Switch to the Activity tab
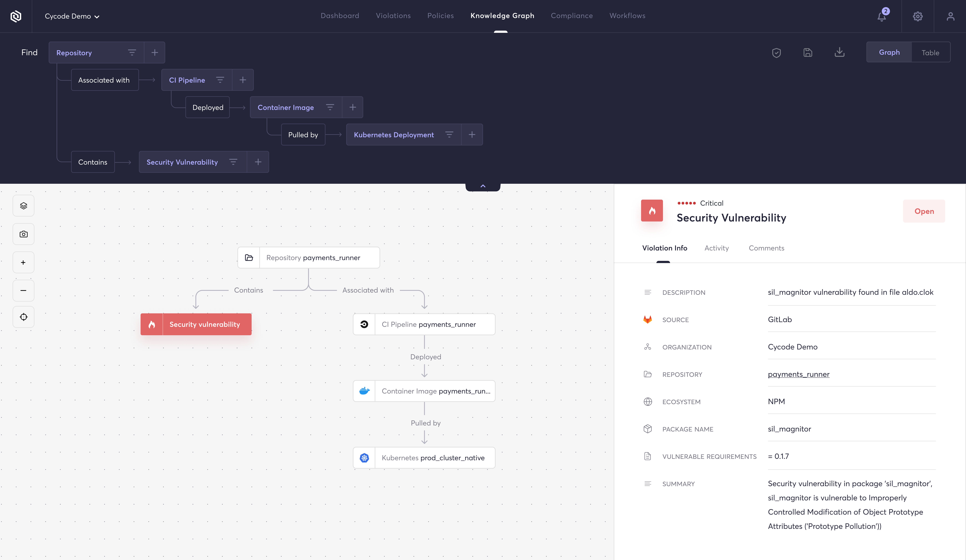The height and width of the screenshot is (560, 966). pos(716,248)
